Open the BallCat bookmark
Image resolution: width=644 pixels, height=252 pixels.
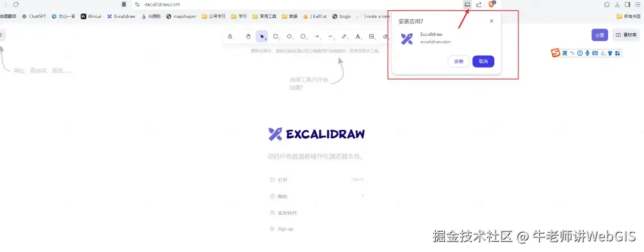pyautogui.click(x=314, y=17)
